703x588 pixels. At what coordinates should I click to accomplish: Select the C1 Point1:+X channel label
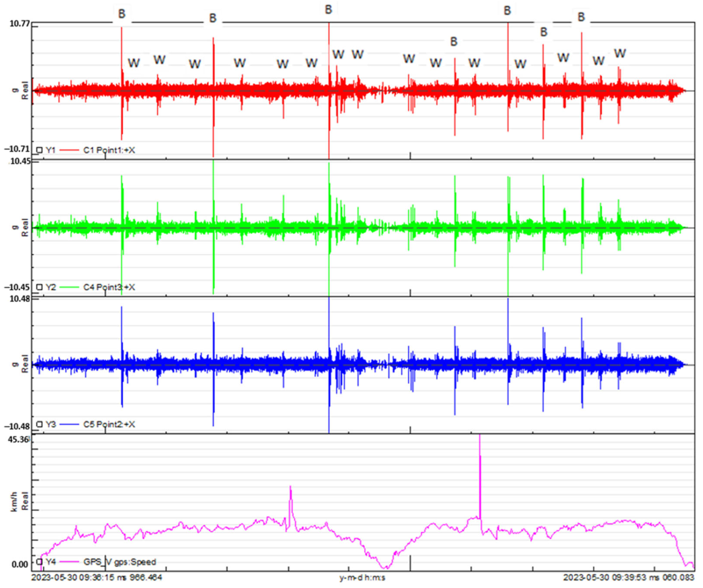click(109, 150)
